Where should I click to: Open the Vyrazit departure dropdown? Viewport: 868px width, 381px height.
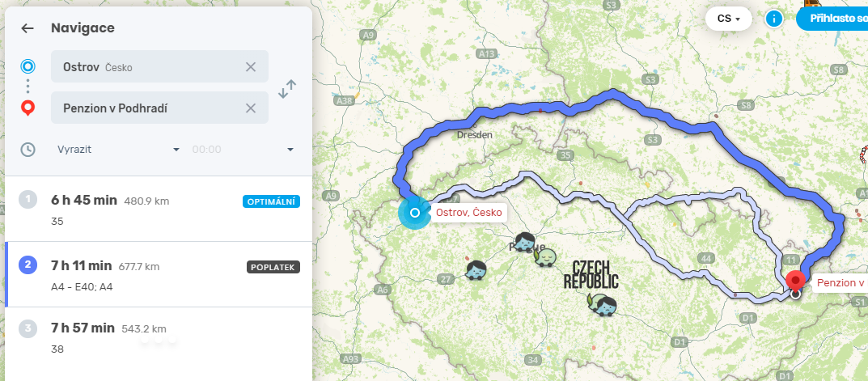coord(118,150)
